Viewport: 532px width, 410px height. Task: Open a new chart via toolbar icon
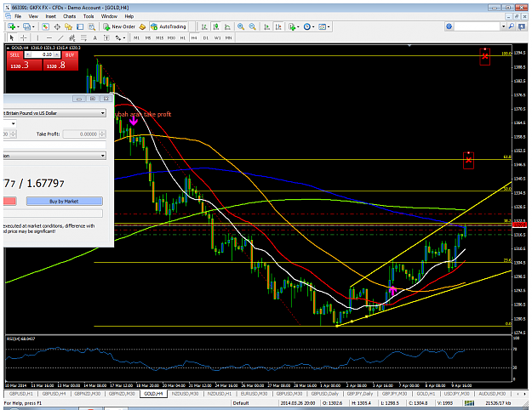[12, 26]
